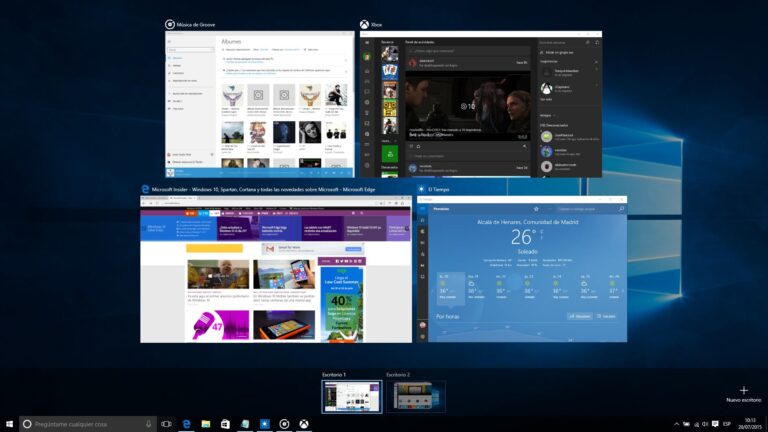Click the activity feed video in Xbox
This screenshot has height=432, width=768.
click(x=468, y=106)
